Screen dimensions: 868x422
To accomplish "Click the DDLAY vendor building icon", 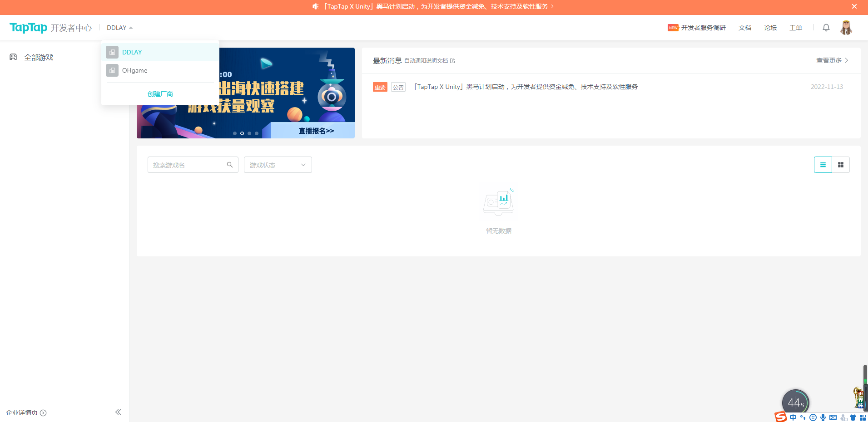I will pyautogui.click(x=112, y=52).
